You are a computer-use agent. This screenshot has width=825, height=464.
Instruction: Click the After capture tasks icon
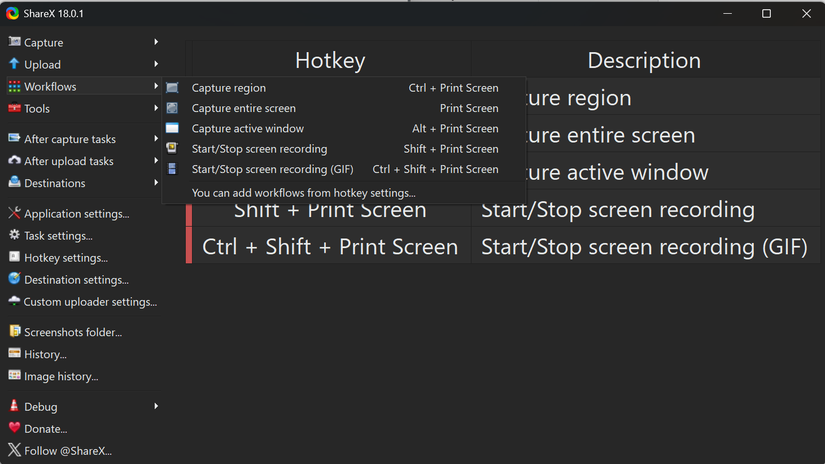[14, 138]
